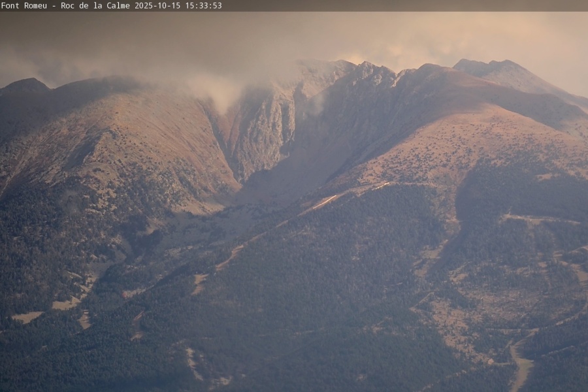This screenshot has width=588, height=392.
Task: Click the winding dirt road at bottom right
Action: [x=523, y=366]
